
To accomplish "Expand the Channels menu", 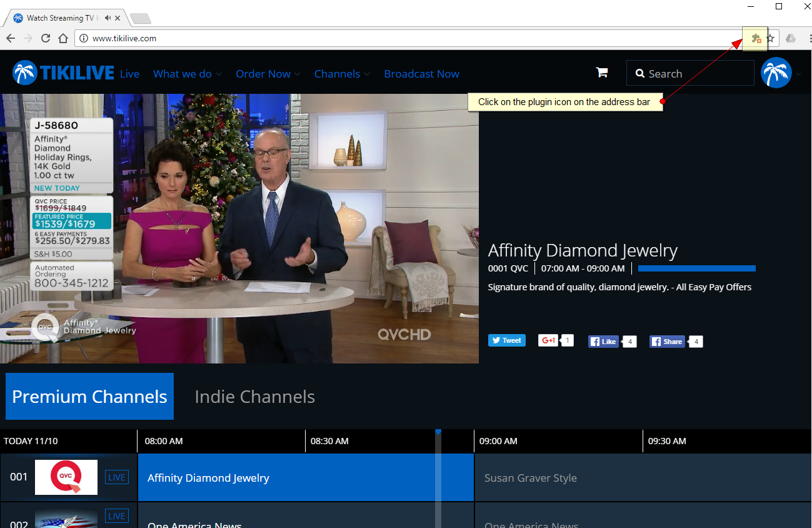I will 343,74.
